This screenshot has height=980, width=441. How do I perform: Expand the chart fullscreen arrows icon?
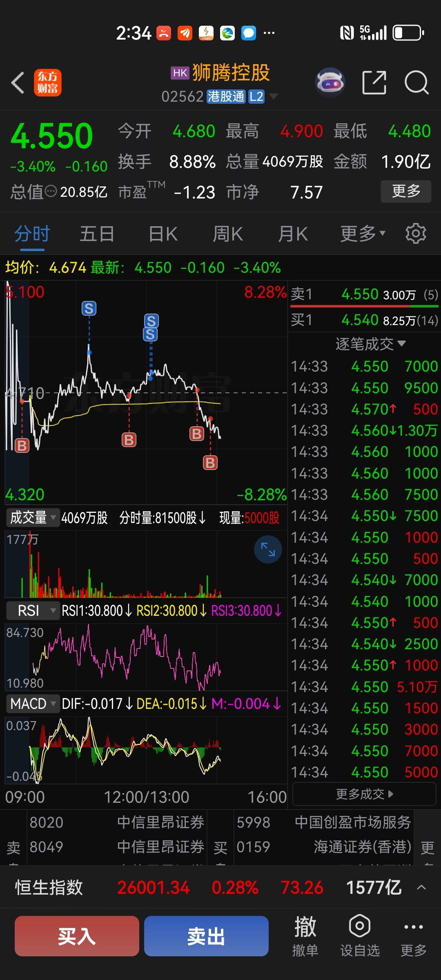point(268,549)
